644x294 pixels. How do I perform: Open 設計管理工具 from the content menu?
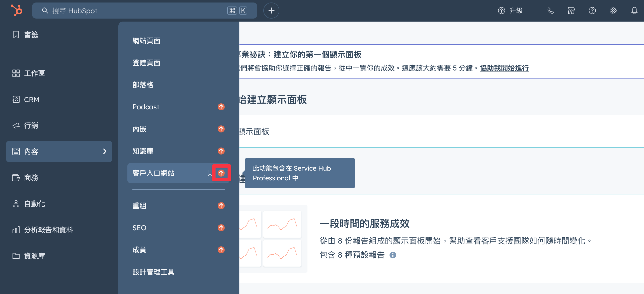coord(153,272)
